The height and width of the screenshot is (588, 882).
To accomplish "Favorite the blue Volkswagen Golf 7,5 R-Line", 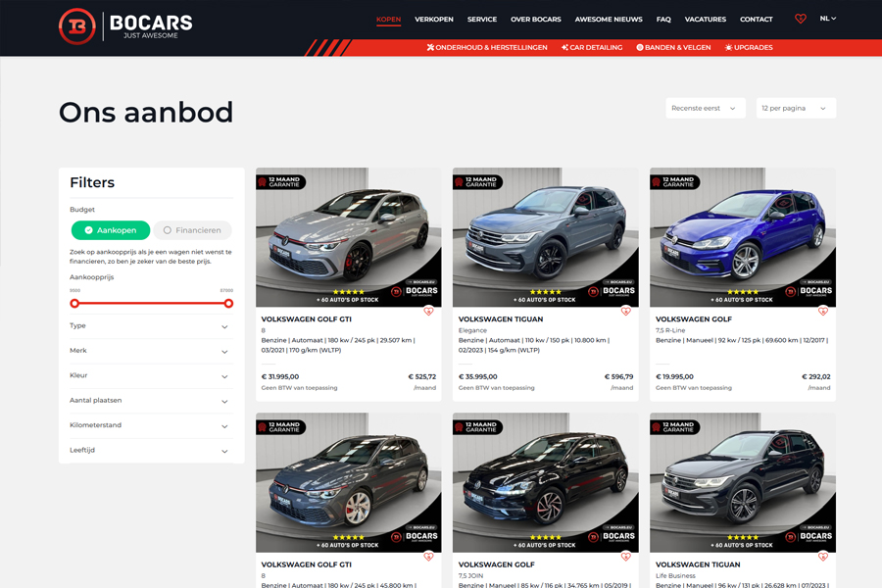I will [823, 311].
